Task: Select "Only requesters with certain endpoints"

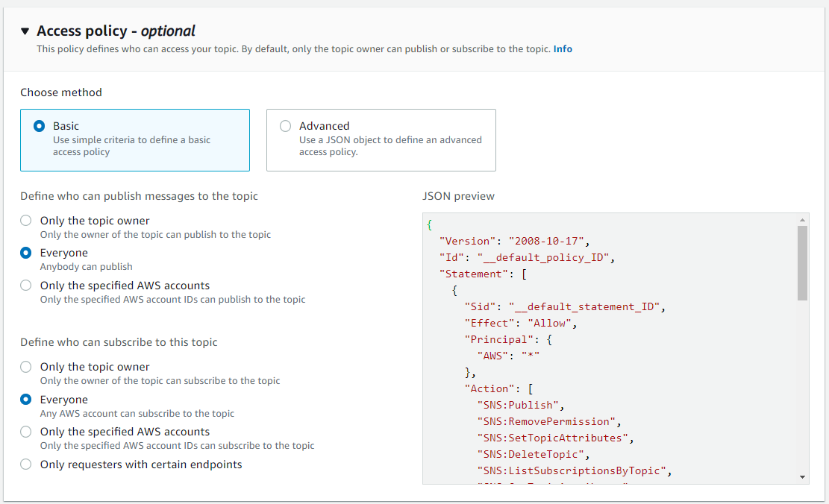Action: [x=26, y=464]
